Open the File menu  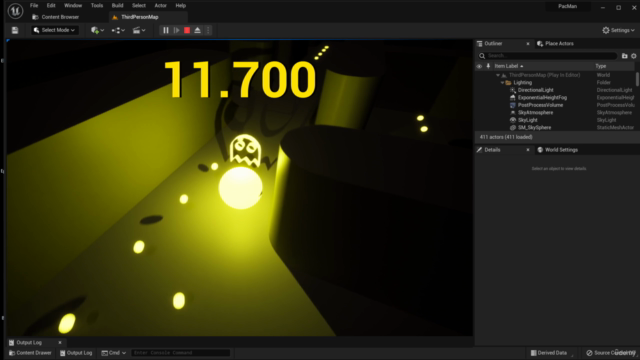pyautogui.click(x=34, y=6)
